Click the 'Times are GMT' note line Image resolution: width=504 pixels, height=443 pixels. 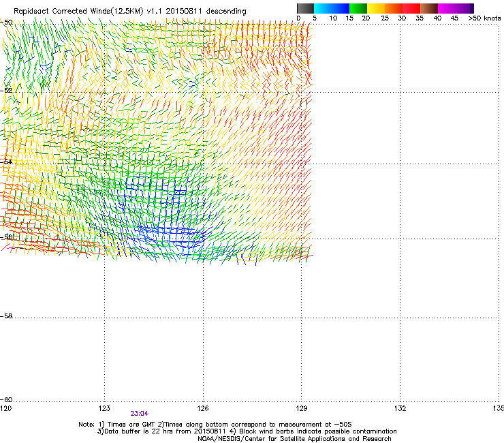(x=215, y=425)
